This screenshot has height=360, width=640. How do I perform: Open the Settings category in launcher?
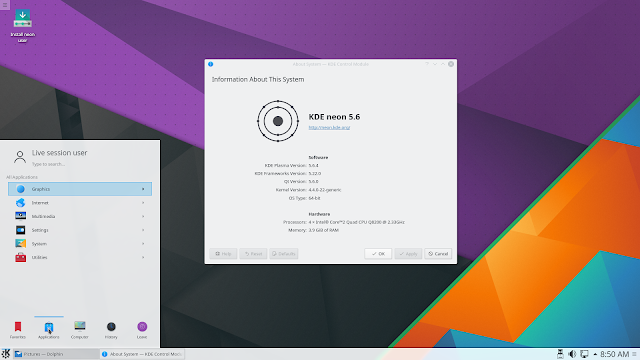(80, 230)
